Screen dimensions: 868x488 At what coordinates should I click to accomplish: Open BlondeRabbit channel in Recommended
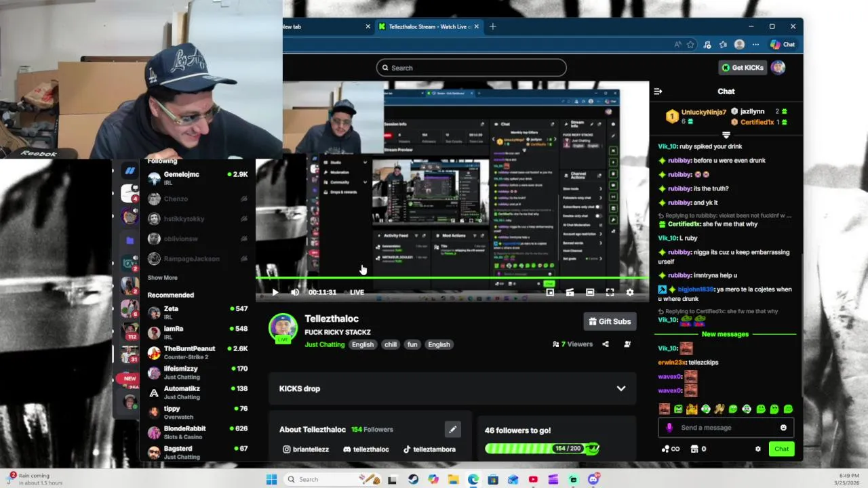pos(197,432)
